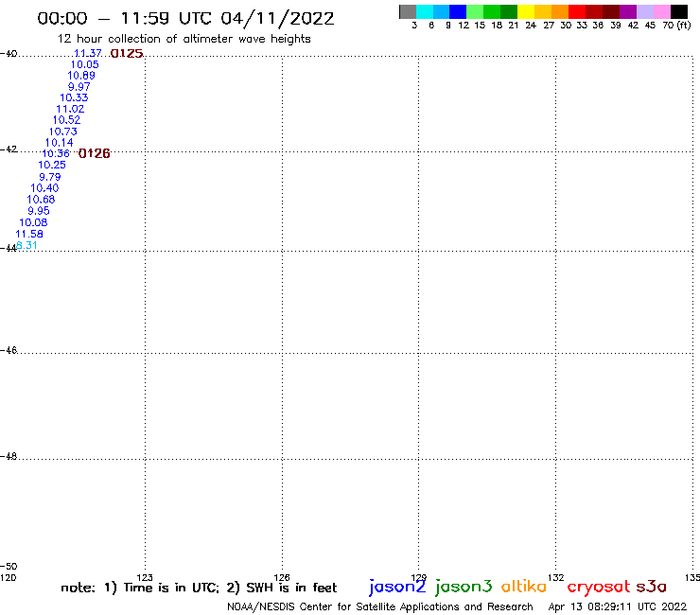Viewport: 700px width, 615px height.
Task: Click the black swatch at scale end
Action: (x=678, y=11)
